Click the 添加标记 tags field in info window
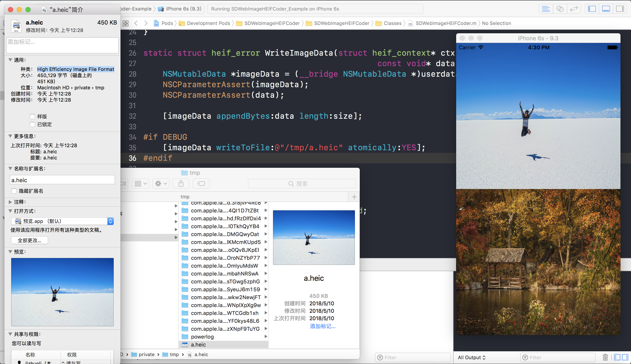631x364 pixels. pos(62,45)
